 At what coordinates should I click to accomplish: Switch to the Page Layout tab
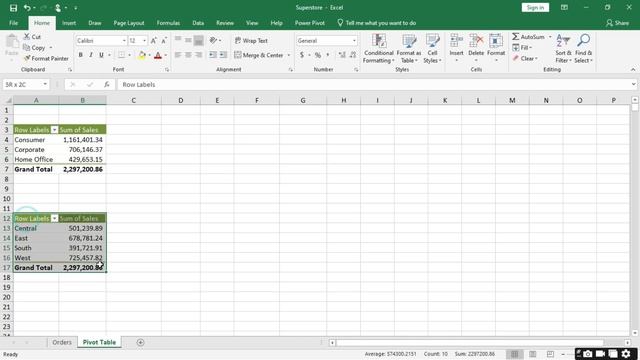[x=129, y=23]
